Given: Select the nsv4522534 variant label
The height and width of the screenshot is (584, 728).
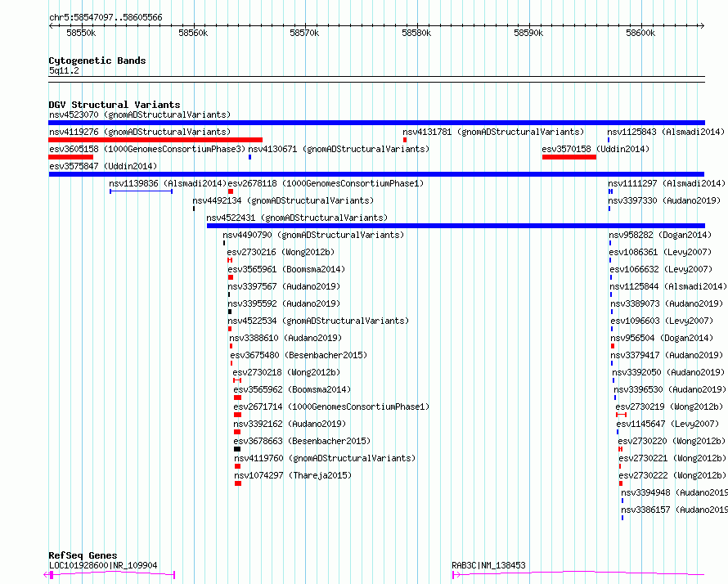Looking at the screenshot, I should tap(318, 321).
